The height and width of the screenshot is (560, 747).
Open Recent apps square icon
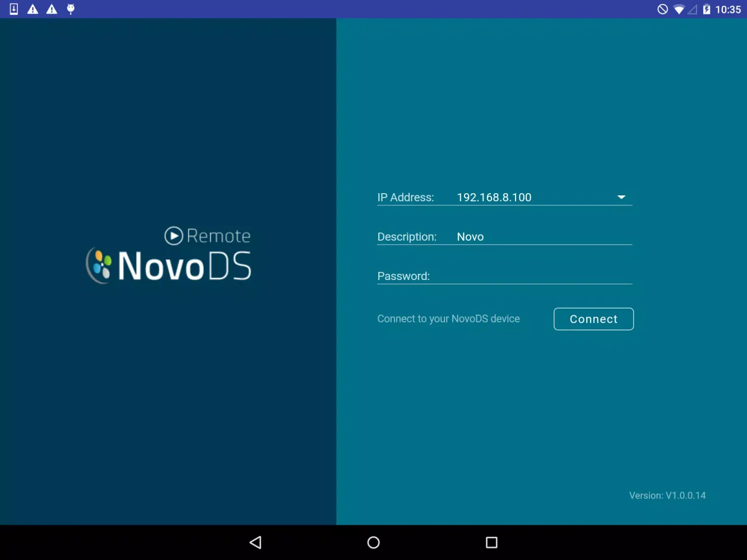coord(491,542)
